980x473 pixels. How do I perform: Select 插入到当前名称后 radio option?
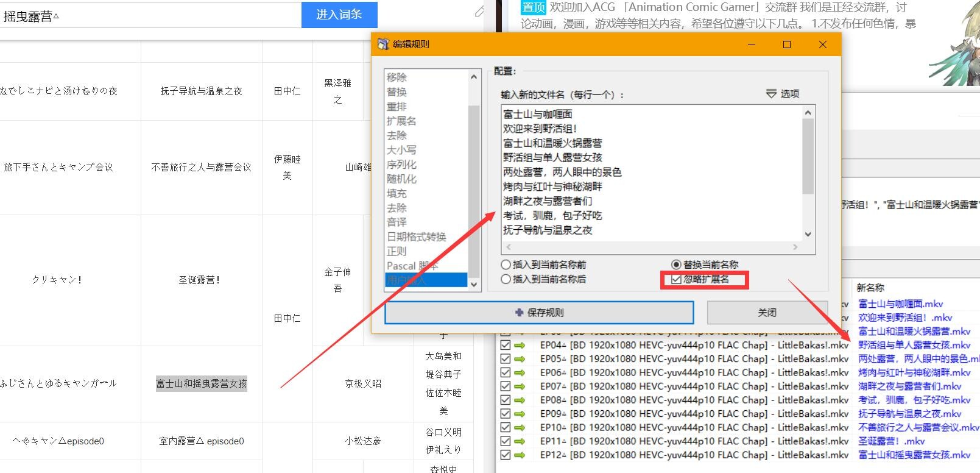506,279
